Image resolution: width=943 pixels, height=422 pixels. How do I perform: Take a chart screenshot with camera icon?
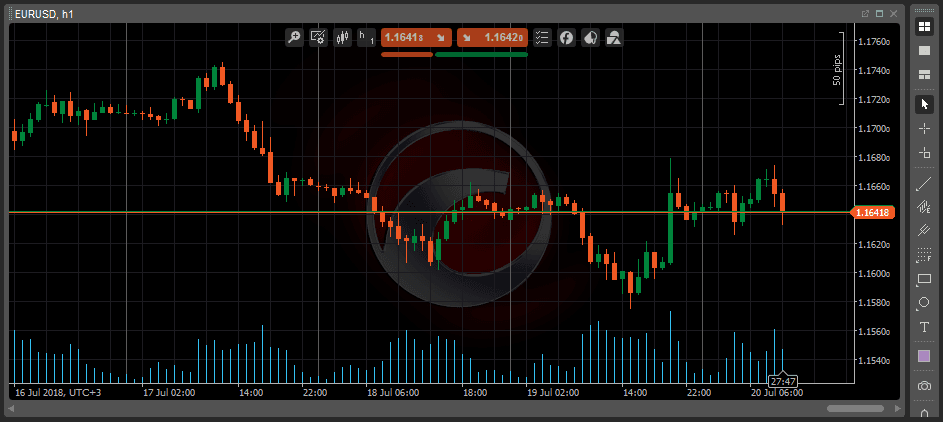pos(924,386)
